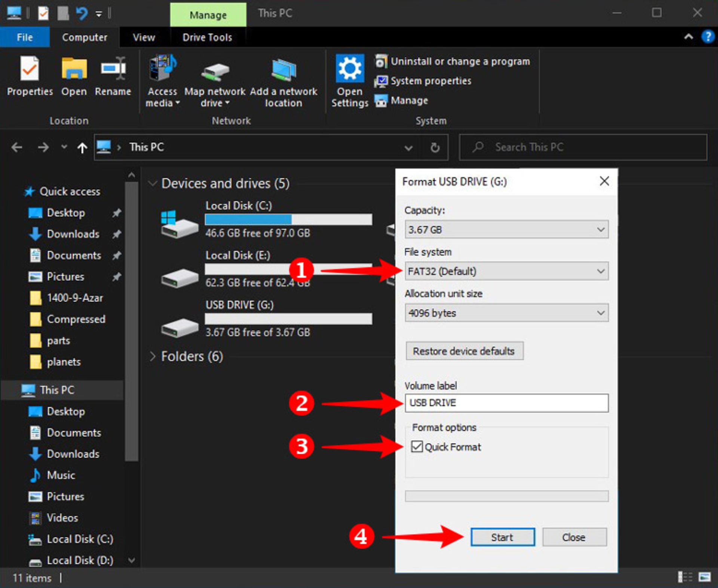Open the File menu tab
The width and height of the screenshot is (718, 588).
25,37
